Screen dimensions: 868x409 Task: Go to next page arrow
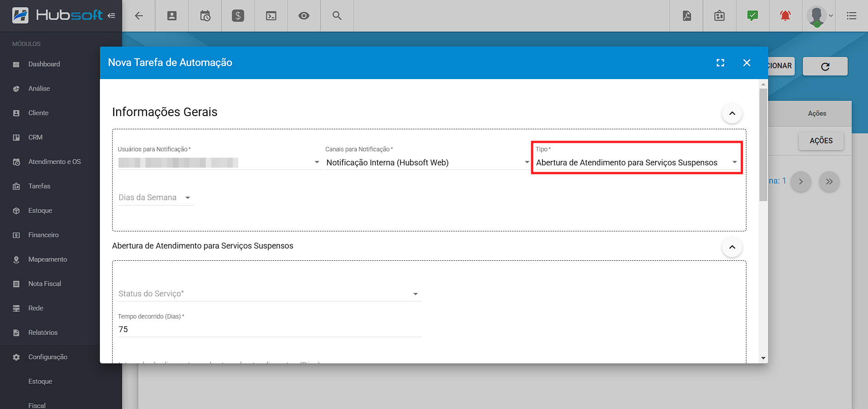click(801, 182)
